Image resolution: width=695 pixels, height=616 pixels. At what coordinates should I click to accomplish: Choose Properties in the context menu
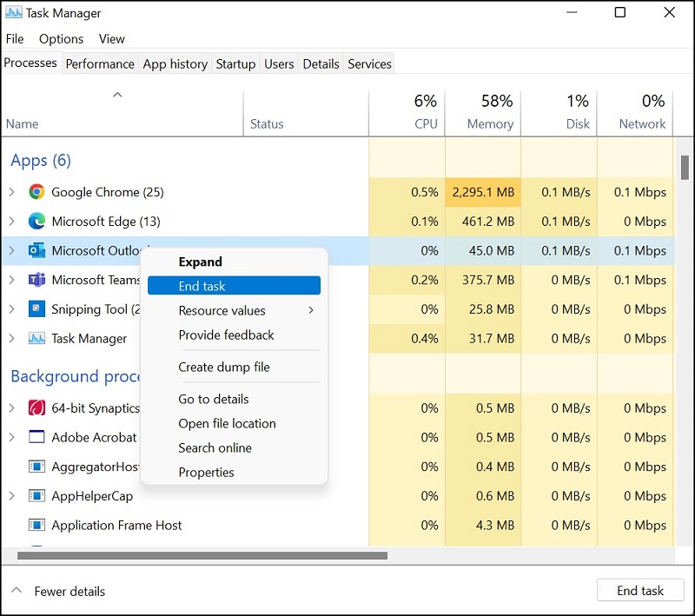tap(234, 472)
